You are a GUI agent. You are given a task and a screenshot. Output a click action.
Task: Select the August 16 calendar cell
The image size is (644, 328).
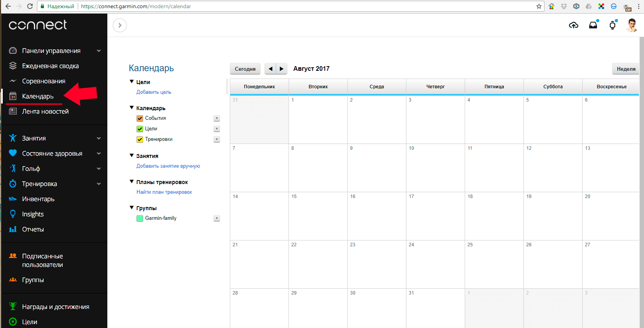(x=376, y=216)
